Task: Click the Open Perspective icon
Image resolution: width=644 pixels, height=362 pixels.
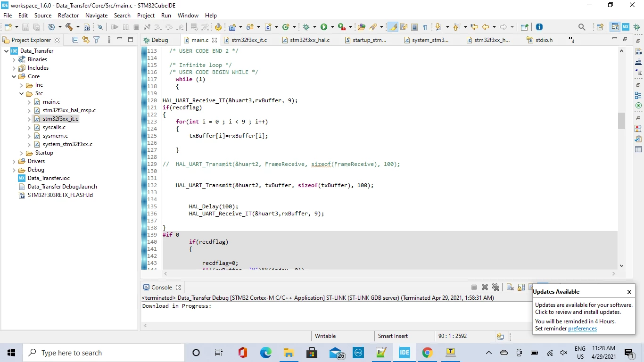Action: click(600, 27)
